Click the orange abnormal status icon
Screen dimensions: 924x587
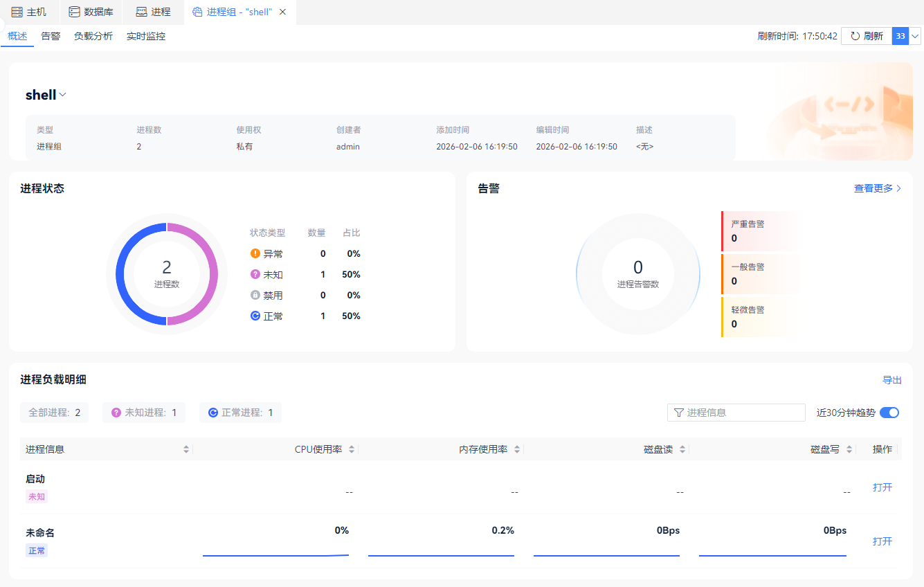(255, 253)
